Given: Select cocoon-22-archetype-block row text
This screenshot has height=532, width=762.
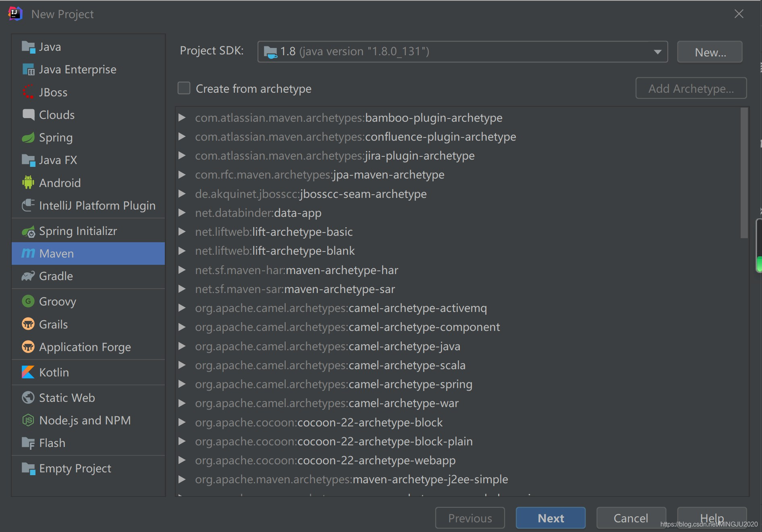Looking at the screenshot, I should tap(319, 422).
